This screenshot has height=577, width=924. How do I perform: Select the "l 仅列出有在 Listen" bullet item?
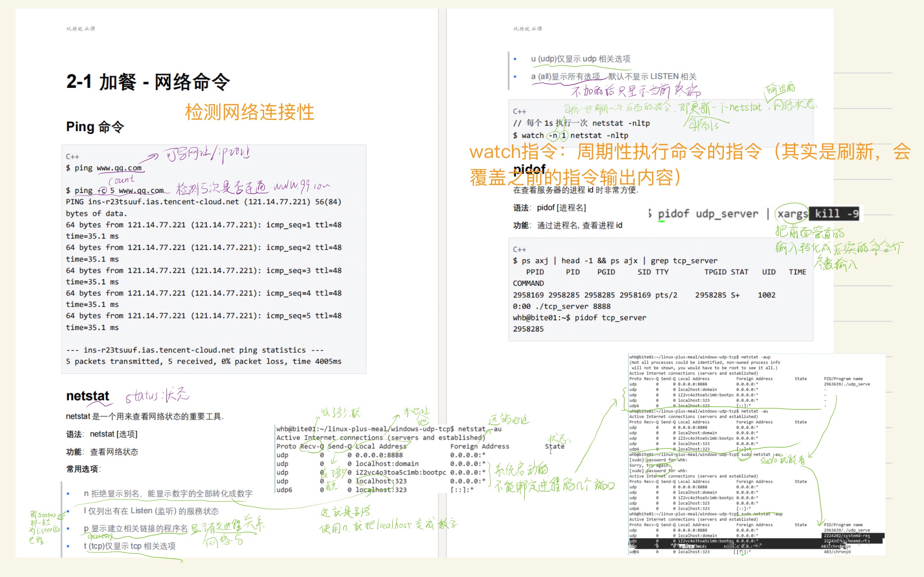(x=151, y=511)
